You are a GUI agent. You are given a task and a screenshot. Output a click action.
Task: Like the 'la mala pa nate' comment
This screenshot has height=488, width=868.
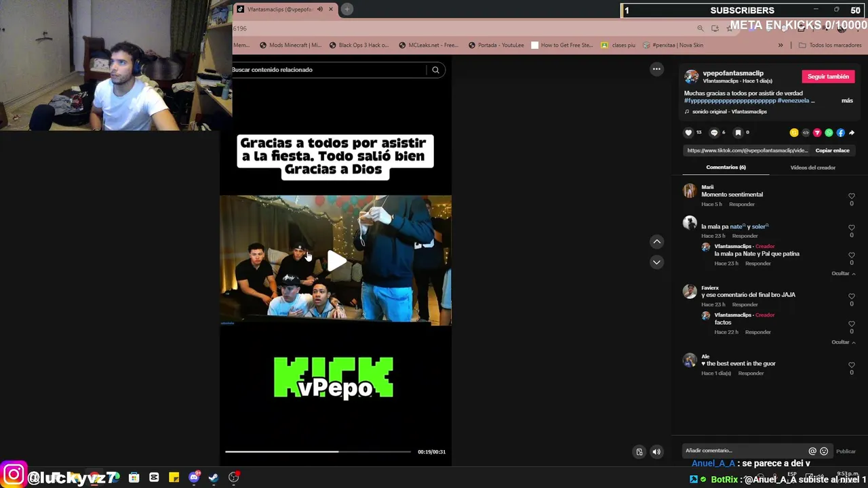click(x=852, y=228)
